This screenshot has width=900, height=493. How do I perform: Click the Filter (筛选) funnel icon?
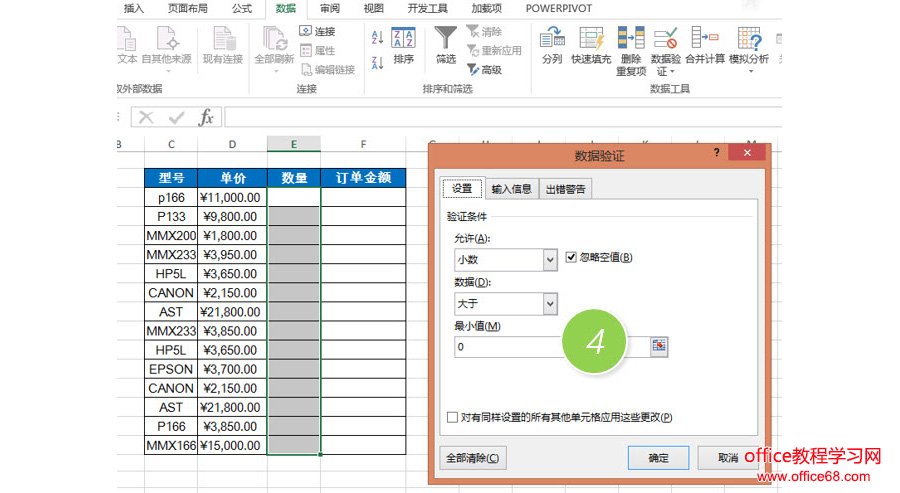445,38
